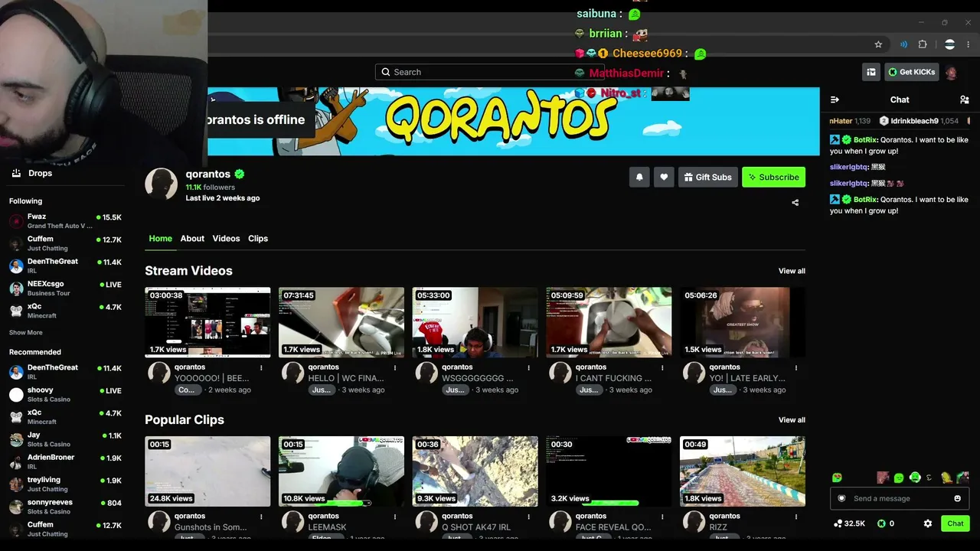Play the 00:36 clip with 9.3K views
Viewport: 980px width, 551px height.
(475, 471)
